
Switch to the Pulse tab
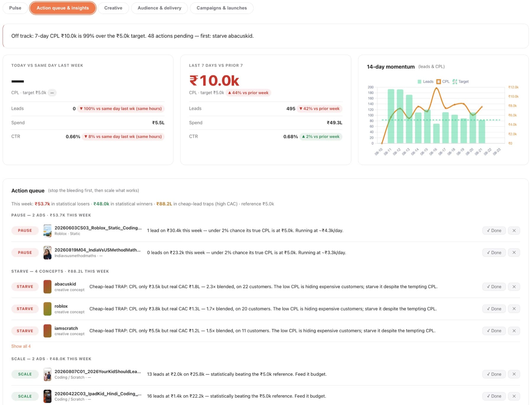coord(15,8)
